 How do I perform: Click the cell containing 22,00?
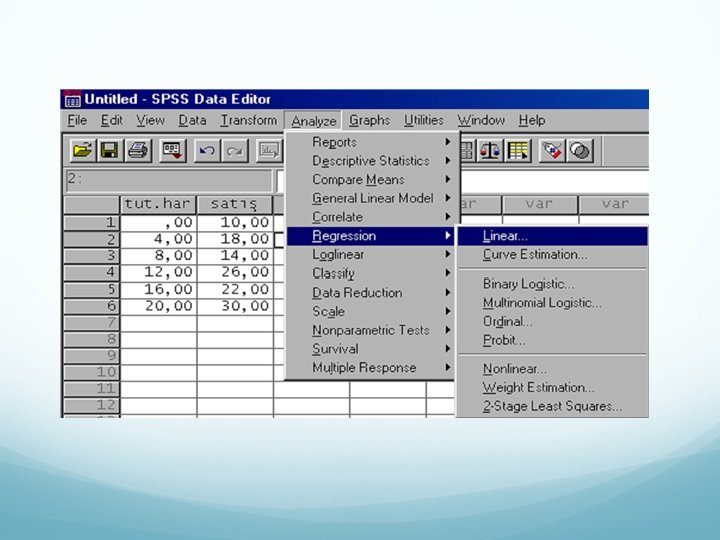pos(235,289)
